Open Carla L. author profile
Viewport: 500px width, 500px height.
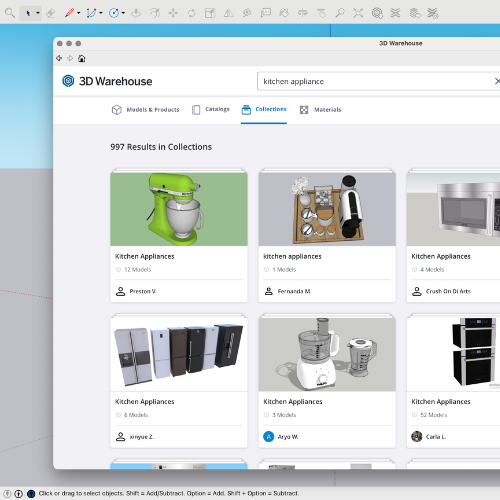pos(429,437)
